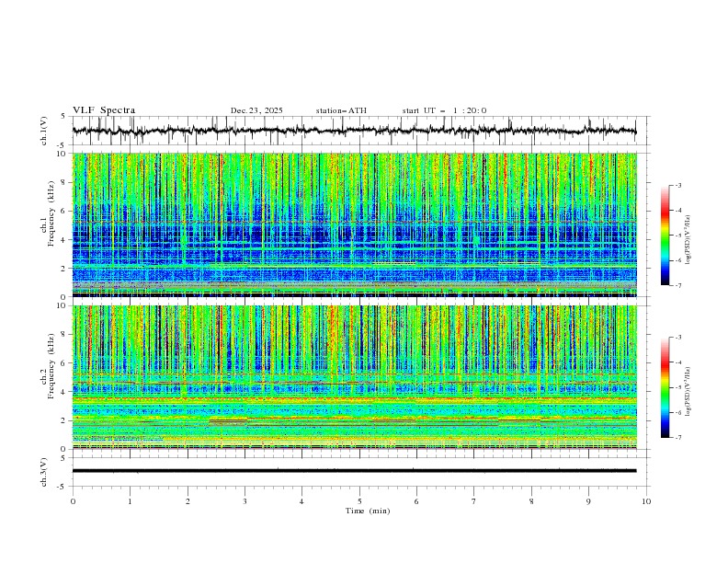Click inside the ch.2 spectrogram plot
The height and width of the screenshot is (563, 728).
point(358,377)
